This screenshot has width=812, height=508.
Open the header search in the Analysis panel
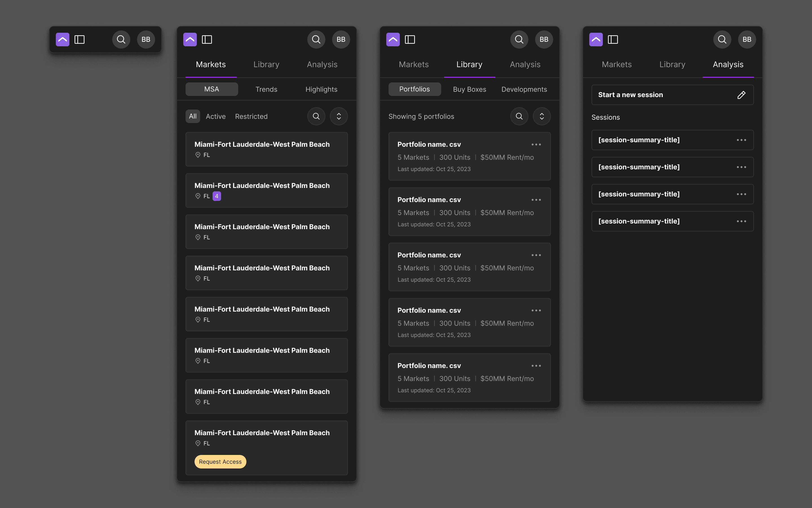coord(722,39)
